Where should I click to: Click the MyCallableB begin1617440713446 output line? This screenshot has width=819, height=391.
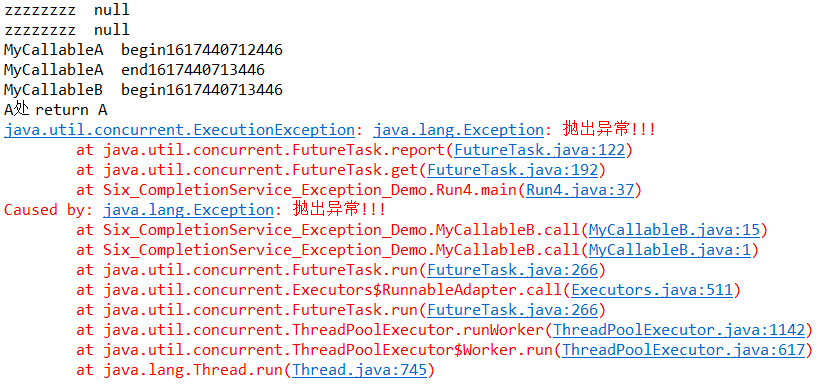[143, 90]
